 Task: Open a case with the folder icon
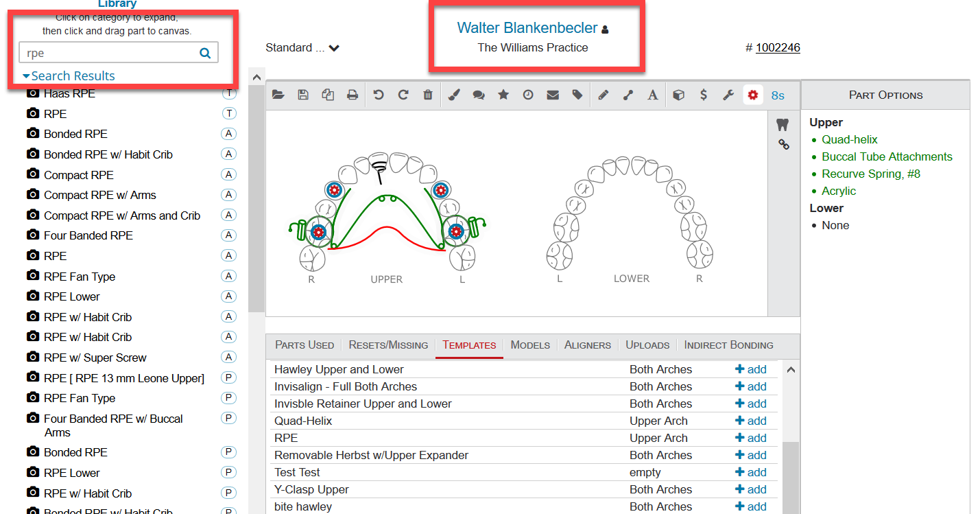click(278, 95)
